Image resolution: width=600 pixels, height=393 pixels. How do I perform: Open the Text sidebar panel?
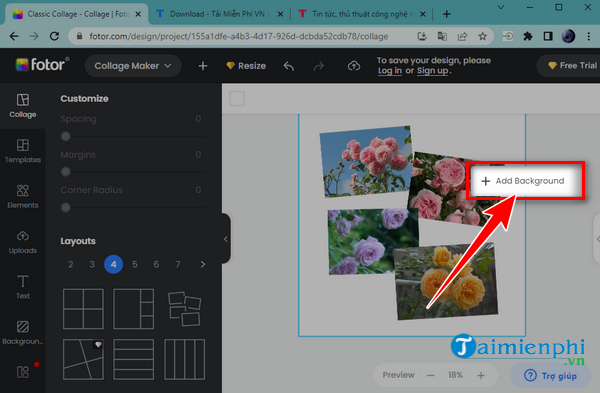23,287
